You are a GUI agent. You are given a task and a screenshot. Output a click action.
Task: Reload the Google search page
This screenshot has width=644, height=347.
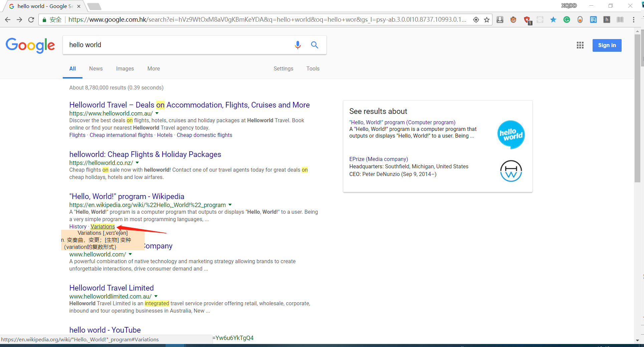click(x=31, y=20)
